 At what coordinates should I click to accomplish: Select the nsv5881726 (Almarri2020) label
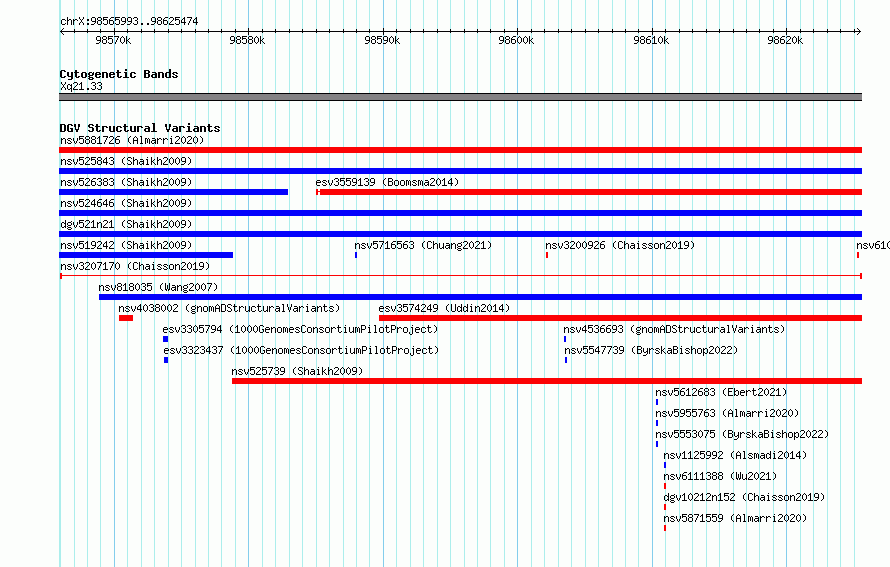point(132,140)
